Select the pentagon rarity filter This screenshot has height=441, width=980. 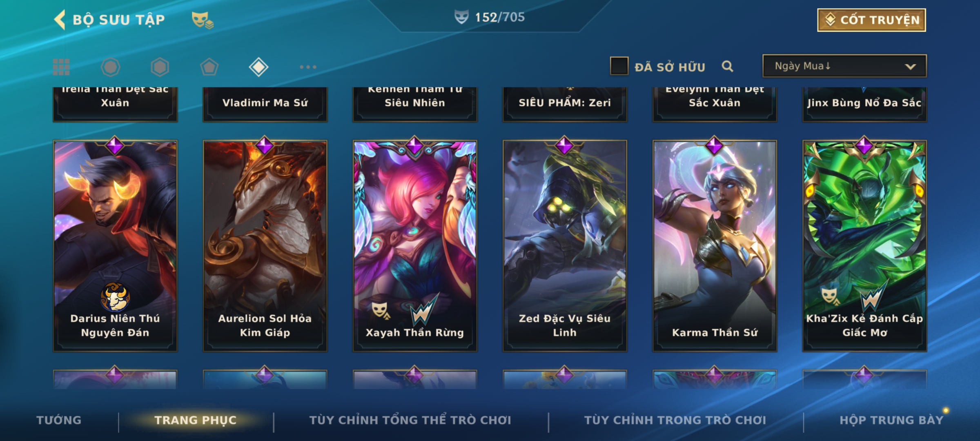pos(209,67)
